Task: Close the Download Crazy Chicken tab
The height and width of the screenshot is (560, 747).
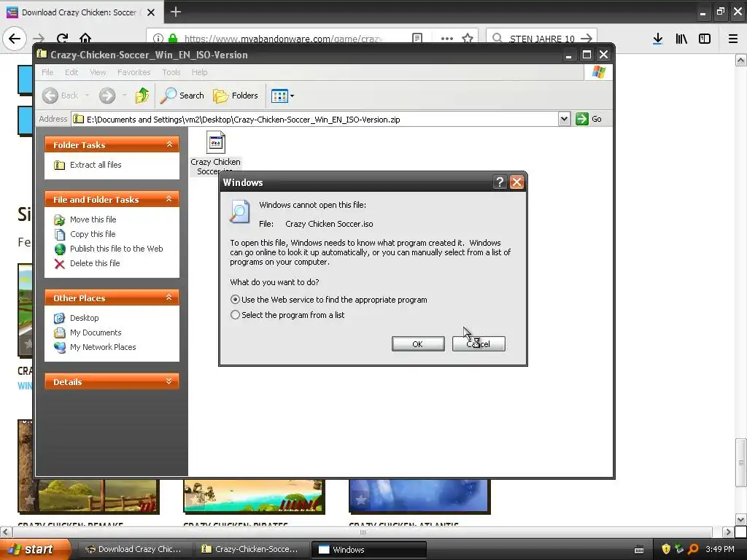Action: tap(150, 12)
